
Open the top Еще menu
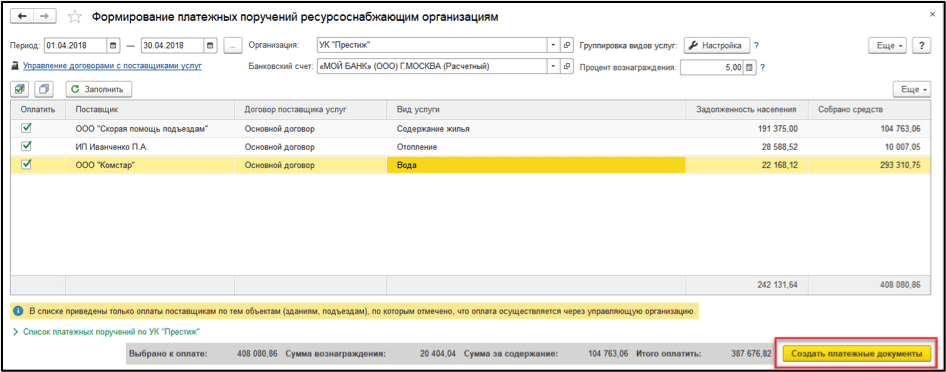click(x=887, y=45)
